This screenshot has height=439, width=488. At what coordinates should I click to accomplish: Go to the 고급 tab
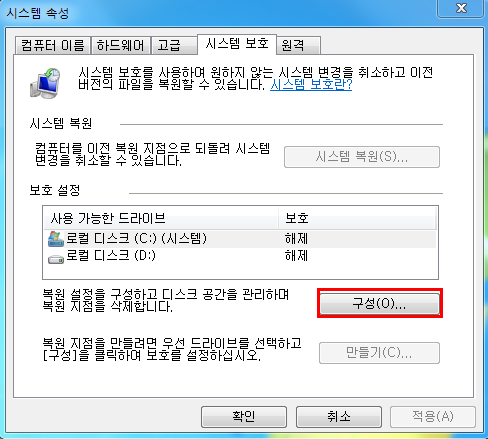[x=174, y=45]
